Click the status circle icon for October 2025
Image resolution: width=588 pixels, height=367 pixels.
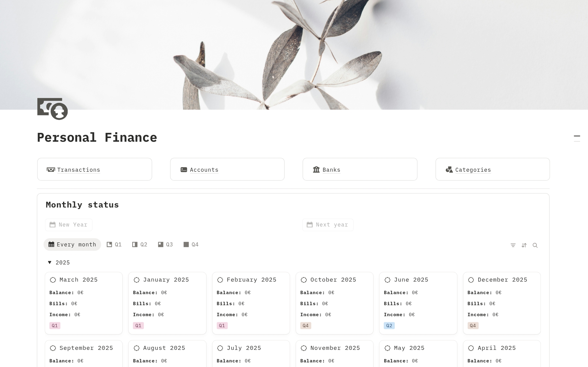pos(304,280)
